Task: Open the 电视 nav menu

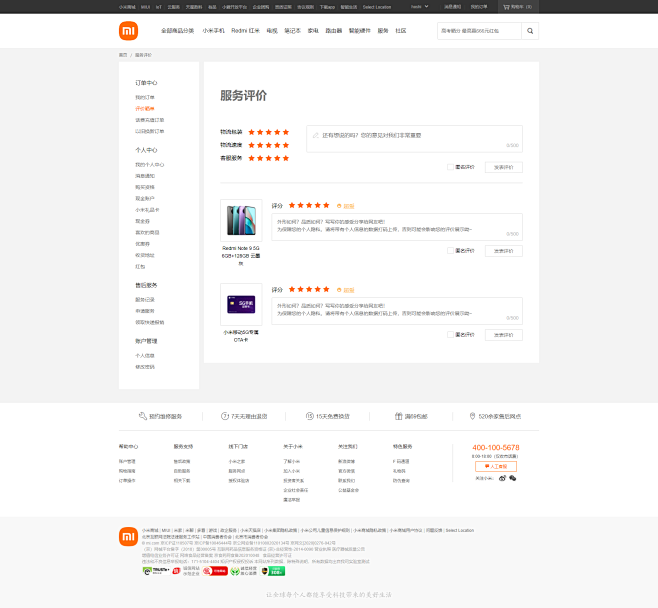Action: 272,31
